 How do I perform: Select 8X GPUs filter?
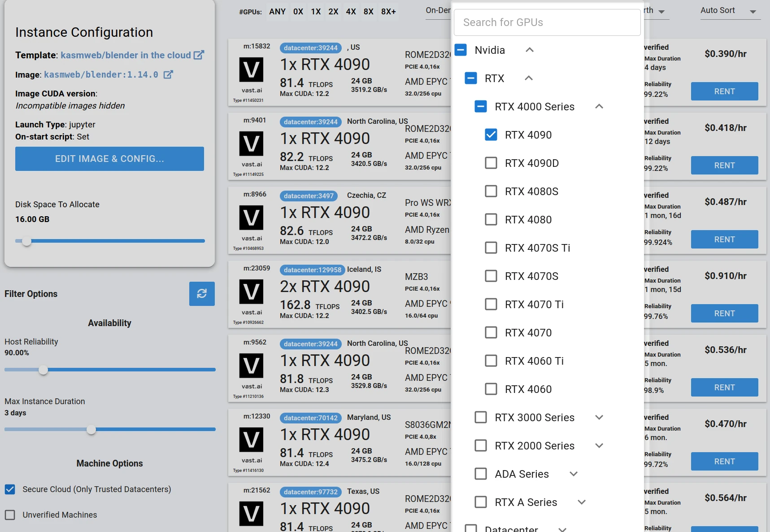click(x=369, y=12)
